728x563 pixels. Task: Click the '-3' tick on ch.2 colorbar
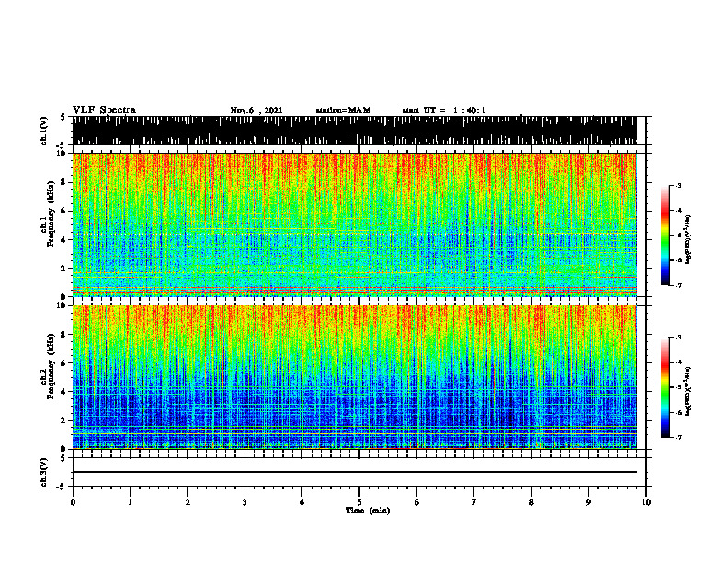point(678,338)
